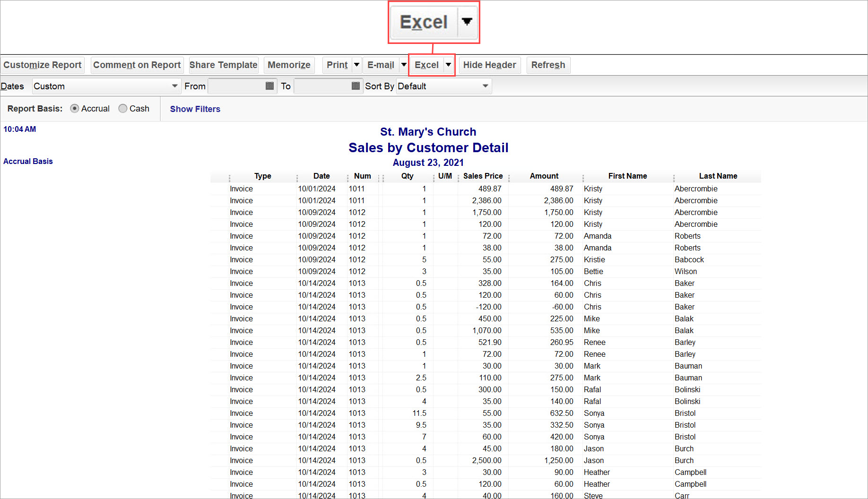Click the sales price 328.00
868x499 pixels.
pyautogui.click(x=490, y=283)
